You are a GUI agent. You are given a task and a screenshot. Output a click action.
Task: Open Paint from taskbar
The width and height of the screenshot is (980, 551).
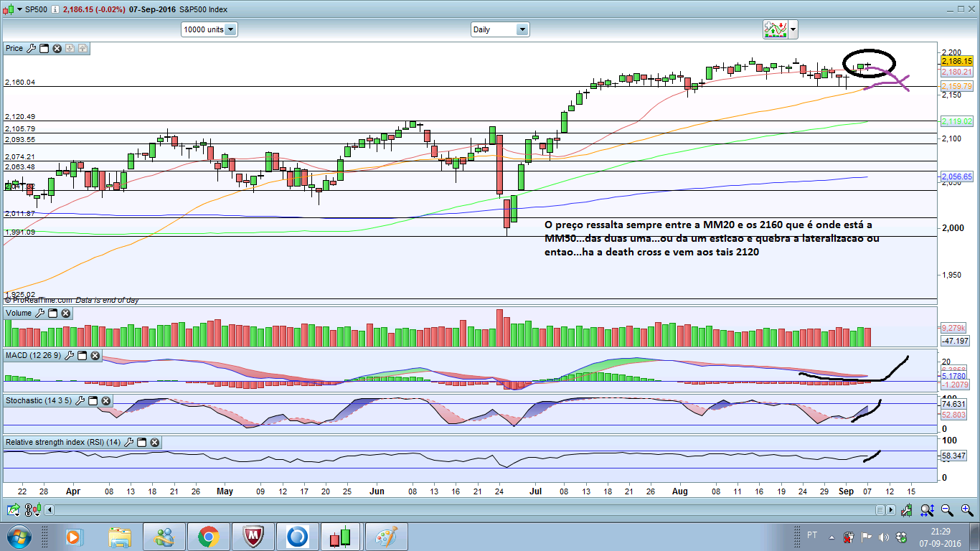(387, 536)
